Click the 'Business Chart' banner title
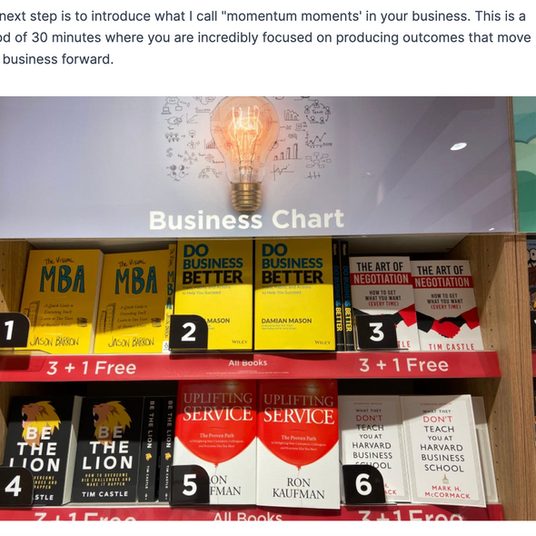The height and width of the screenshot is (536, 536). click(246, 220)
